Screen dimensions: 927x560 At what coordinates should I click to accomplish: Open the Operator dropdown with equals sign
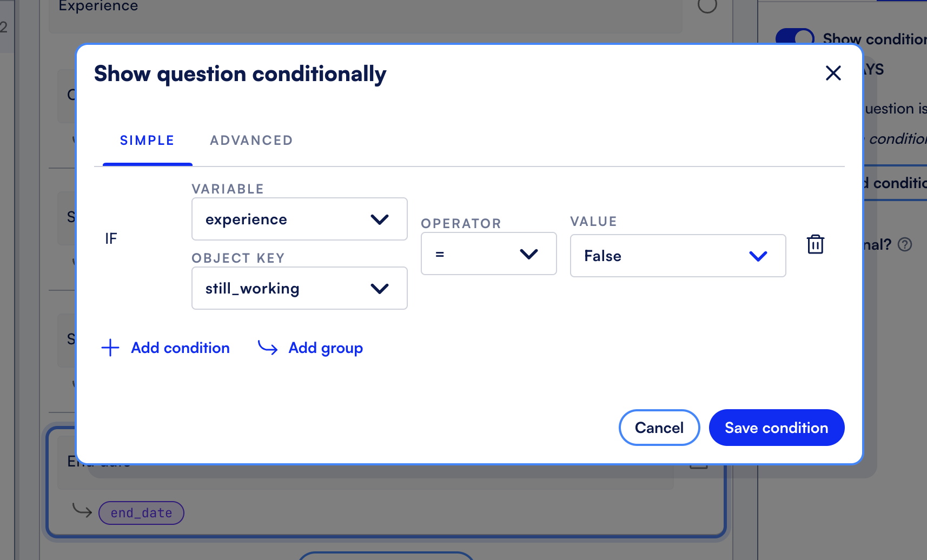tap(488, 254)
